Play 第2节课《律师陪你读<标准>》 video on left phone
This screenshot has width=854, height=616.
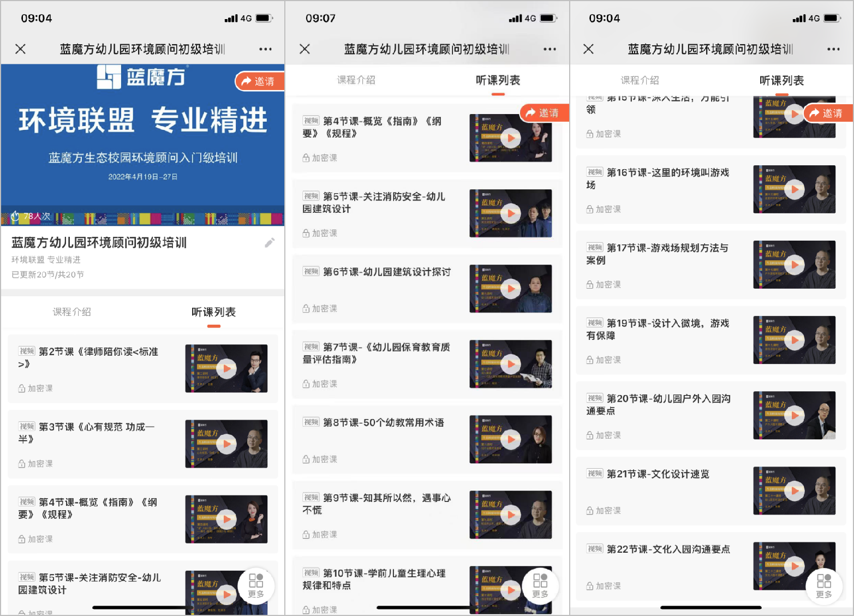tap(226, 368)
